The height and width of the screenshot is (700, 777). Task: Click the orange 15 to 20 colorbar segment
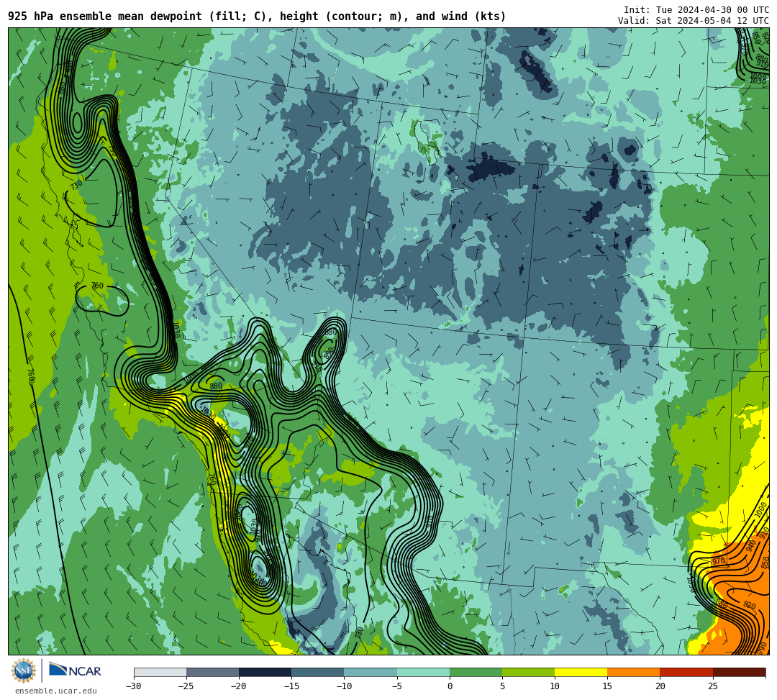point(634,672)
